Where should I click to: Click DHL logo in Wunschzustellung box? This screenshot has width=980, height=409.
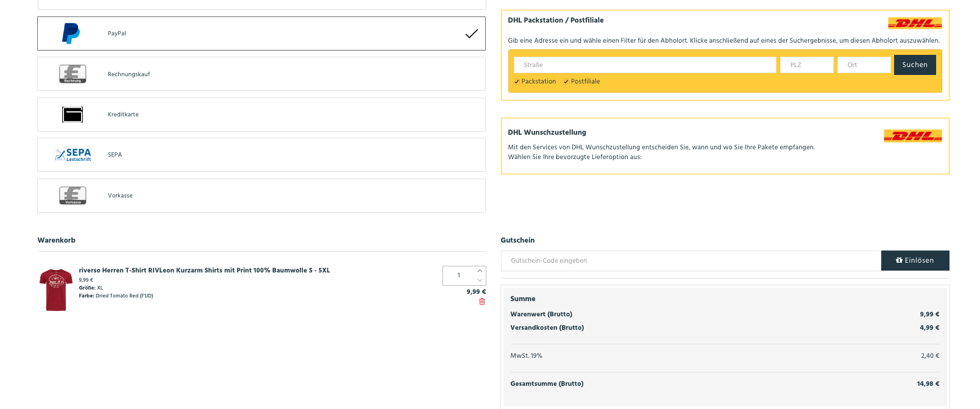pyautogui.click(x=912, y=136)
